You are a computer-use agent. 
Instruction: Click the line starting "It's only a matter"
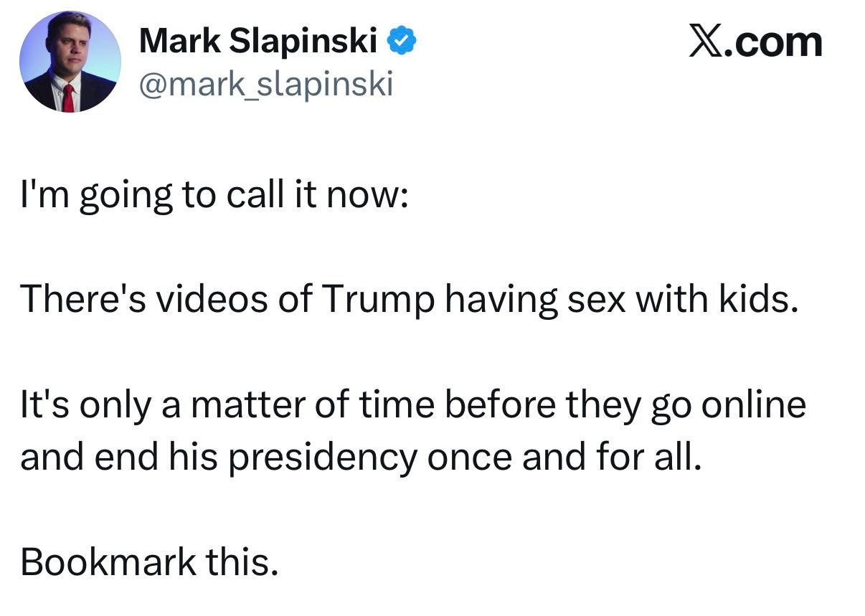pos(413,404)
